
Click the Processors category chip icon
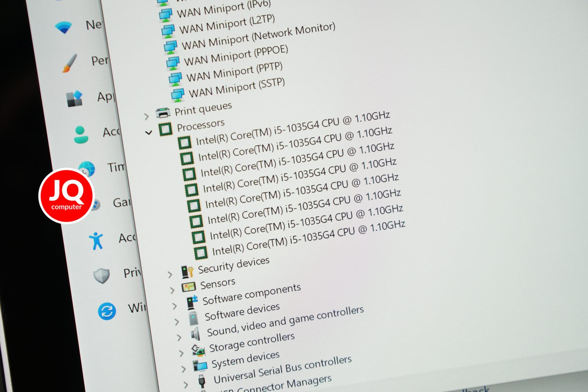point(165,129)
